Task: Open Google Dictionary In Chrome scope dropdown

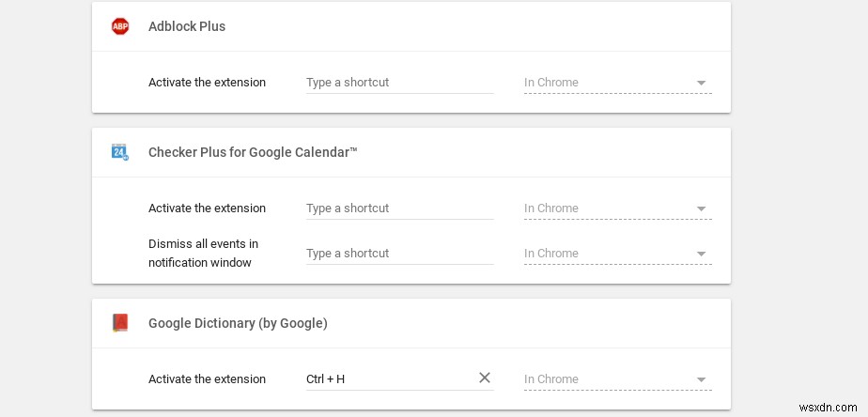Action: tap(618, 379)
